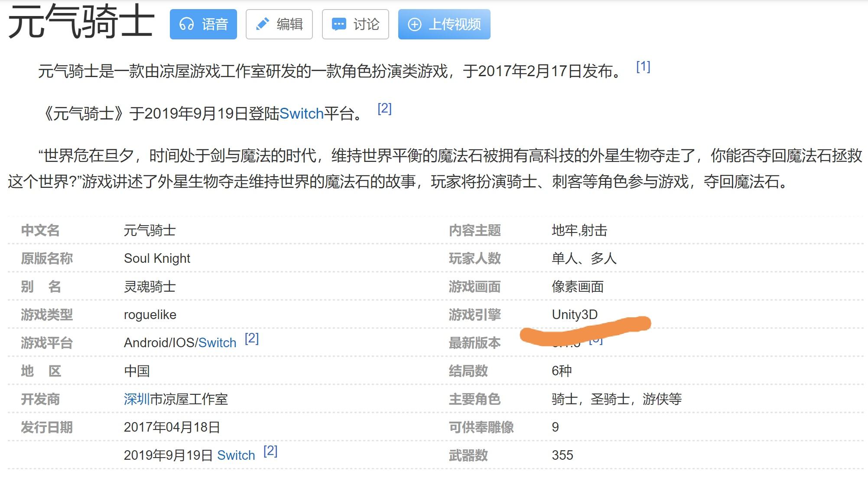Select the 355 weapons count value
Viewport: 868px width, 484px height.
(x=562, y=455)
